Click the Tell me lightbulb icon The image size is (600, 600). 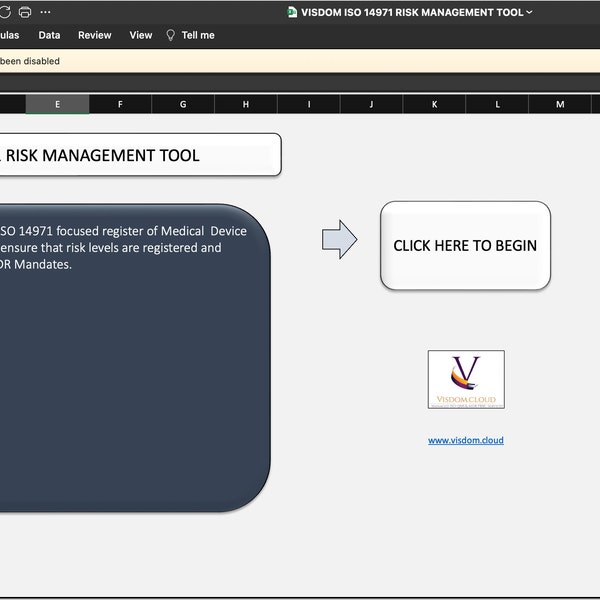pos(171,35)
